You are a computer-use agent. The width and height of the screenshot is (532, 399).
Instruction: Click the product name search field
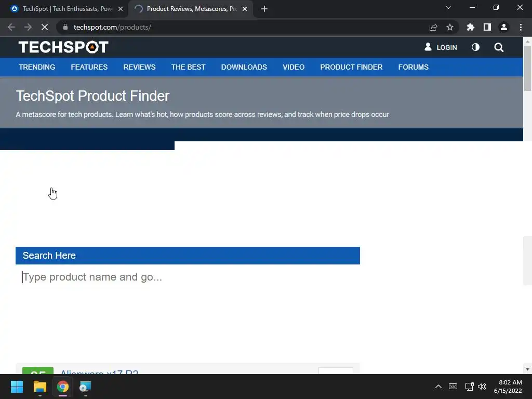pyautogui.click(x=188, y=277)
